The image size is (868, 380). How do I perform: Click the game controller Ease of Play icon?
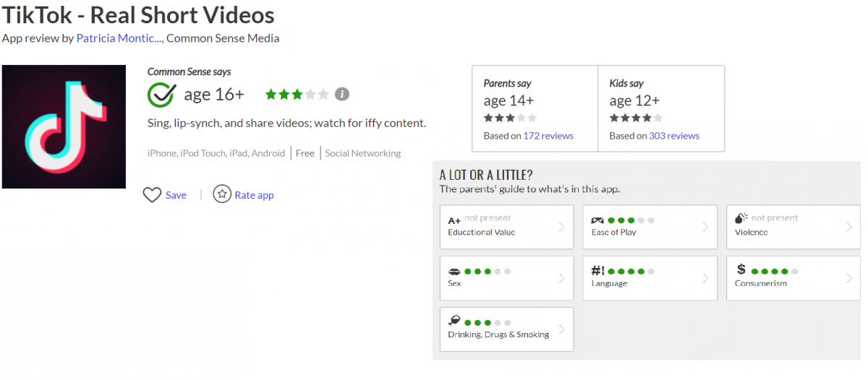[x=598, y=220]
